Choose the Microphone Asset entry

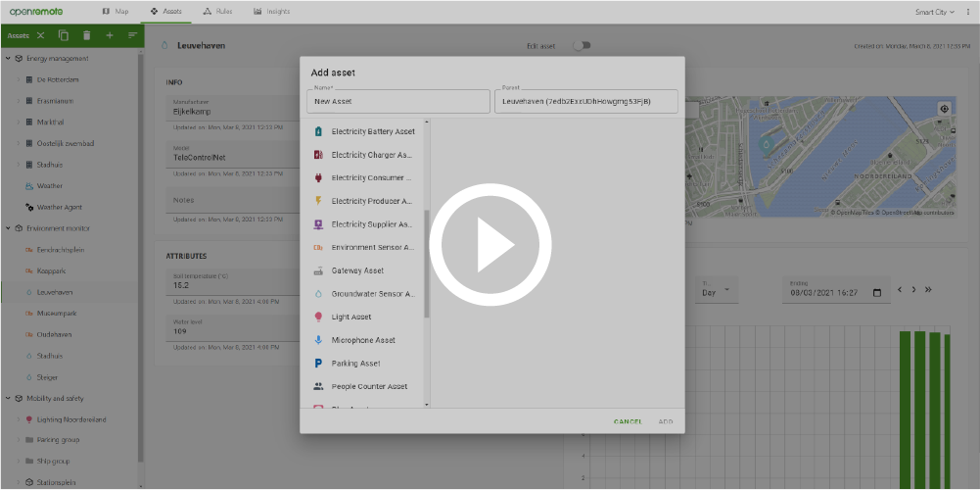(362, 340)
